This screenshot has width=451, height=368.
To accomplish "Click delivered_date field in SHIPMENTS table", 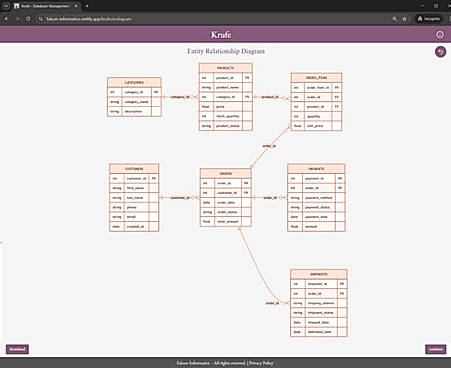I will pos(319,332).
